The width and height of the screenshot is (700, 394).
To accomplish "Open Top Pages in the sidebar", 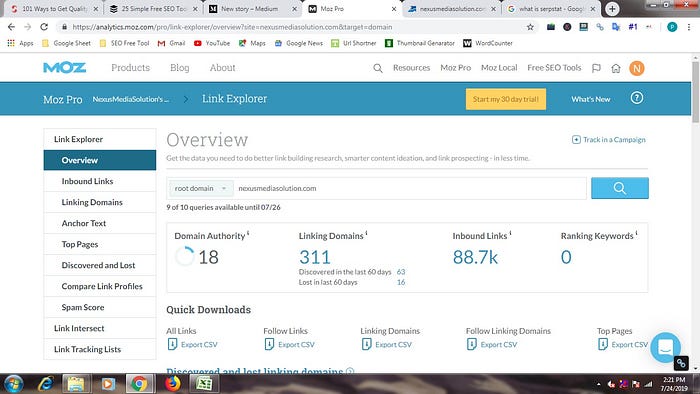I will tap(100, 244).
